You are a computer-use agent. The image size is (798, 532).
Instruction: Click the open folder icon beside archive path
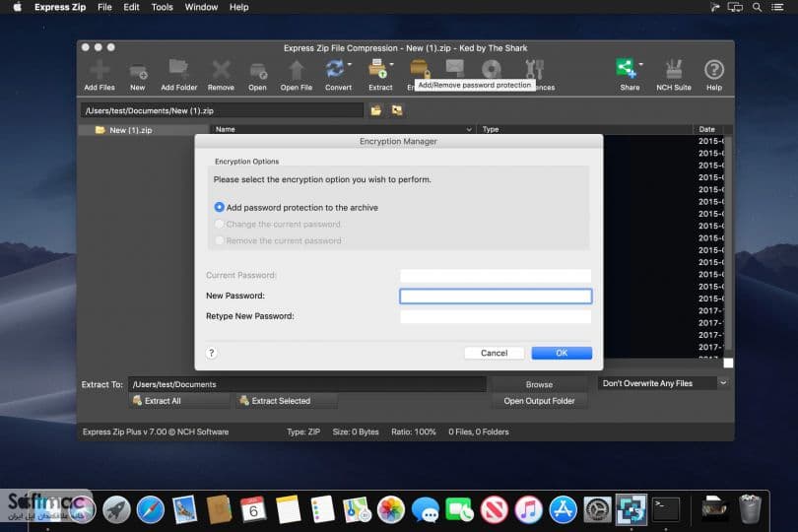pos(375,110)
